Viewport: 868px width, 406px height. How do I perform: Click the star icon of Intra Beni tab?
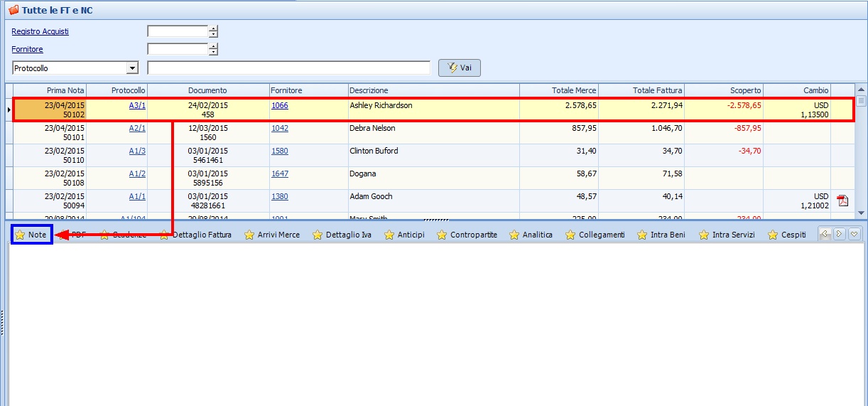pos(642,235)
